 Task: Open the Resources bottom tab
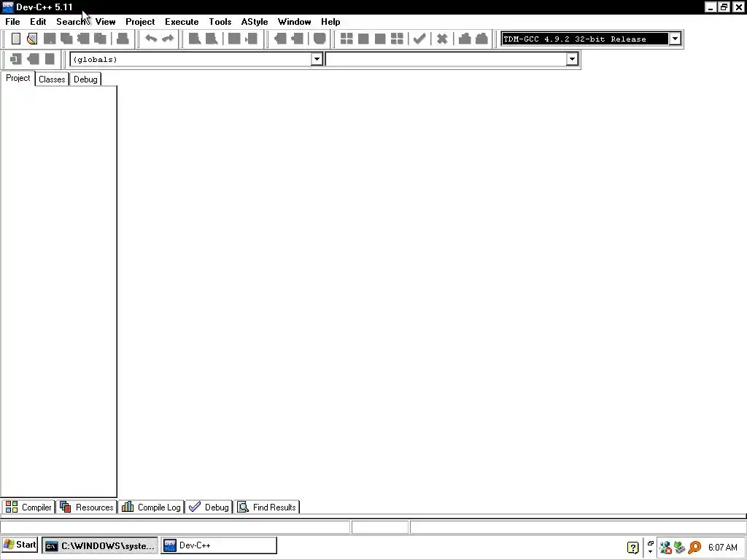(x=87, y=507)
